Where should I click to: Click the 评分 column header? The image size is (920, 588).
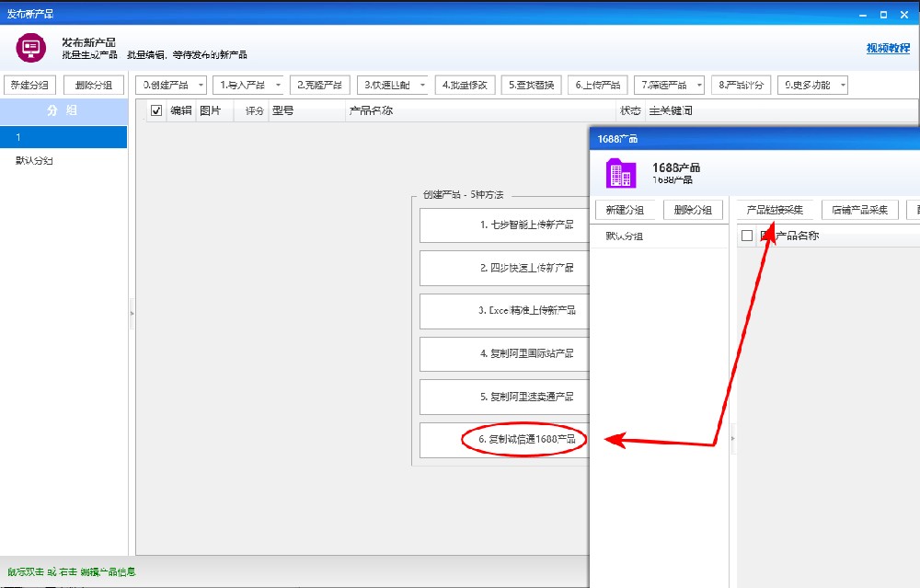(255, 110)
